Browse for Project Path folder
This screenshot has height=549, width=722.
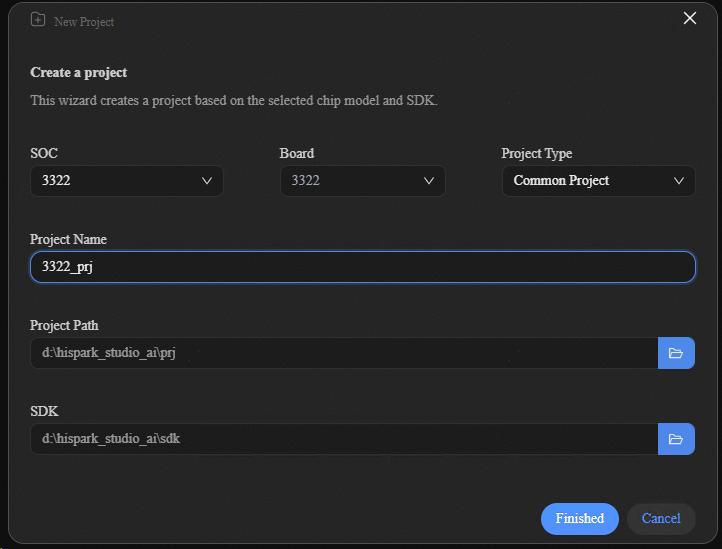(x=676, y=353)
